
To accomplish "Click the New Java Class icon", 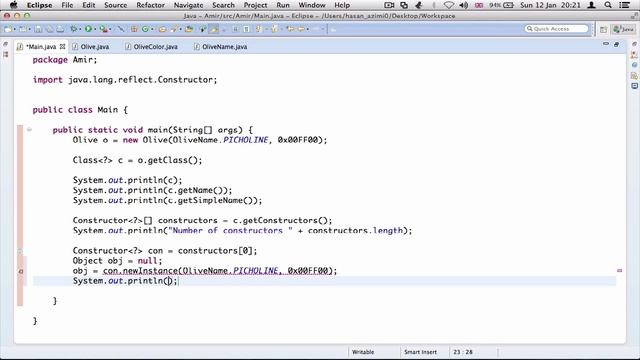I will (x=145, y=29).
